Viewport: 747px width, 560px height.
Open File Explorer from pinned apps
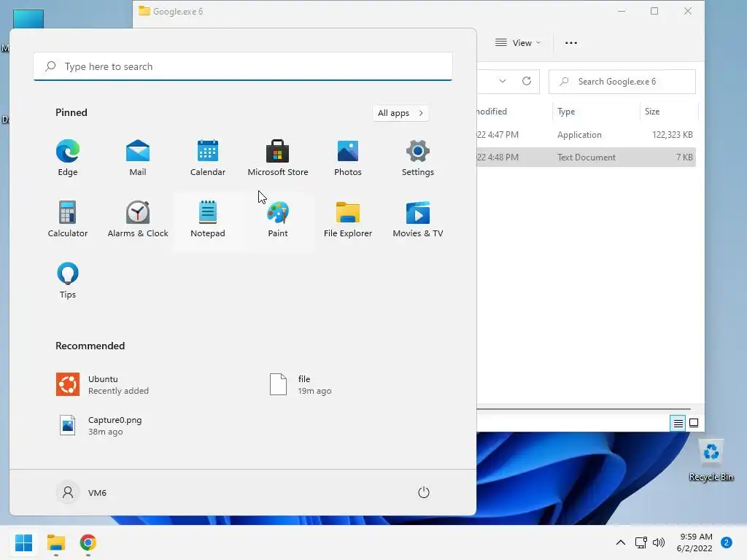(348, 219)
